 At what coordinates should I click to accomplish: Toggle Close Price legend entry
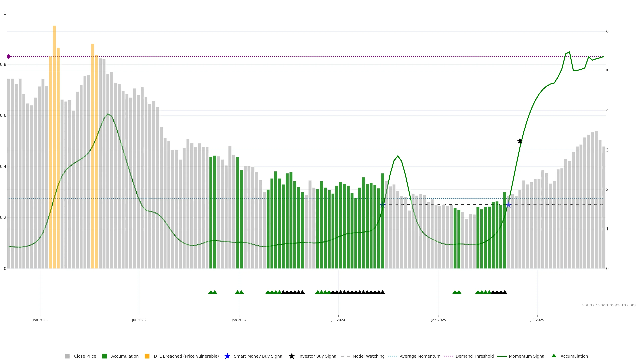85,356
